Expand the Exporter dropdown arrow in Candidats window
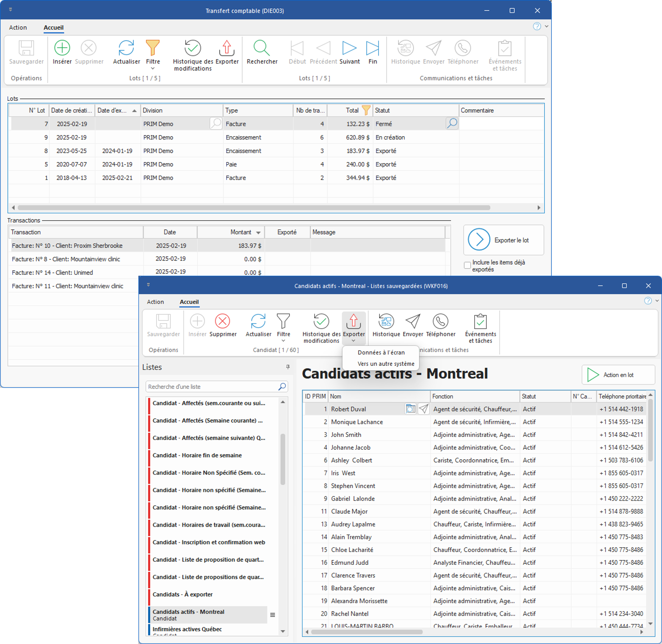Viewport: 662px width, 644px height. [x=354, y=341]
